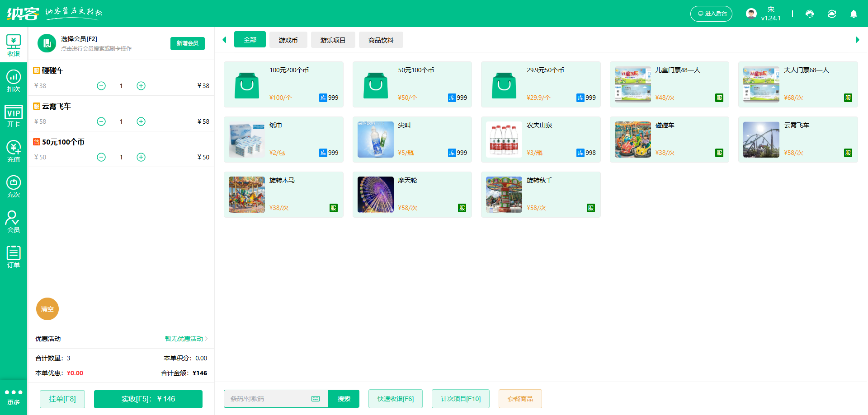The width and height of the screenshot is (868, 415).
Task: Add the 50元100个币 product card
Action: [x=412, y=84]
